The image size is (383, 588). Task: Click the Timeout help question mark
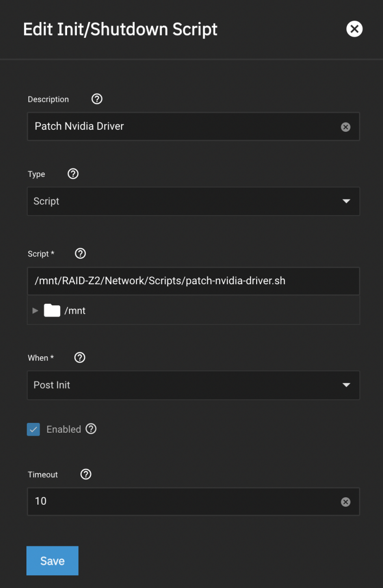86,474
